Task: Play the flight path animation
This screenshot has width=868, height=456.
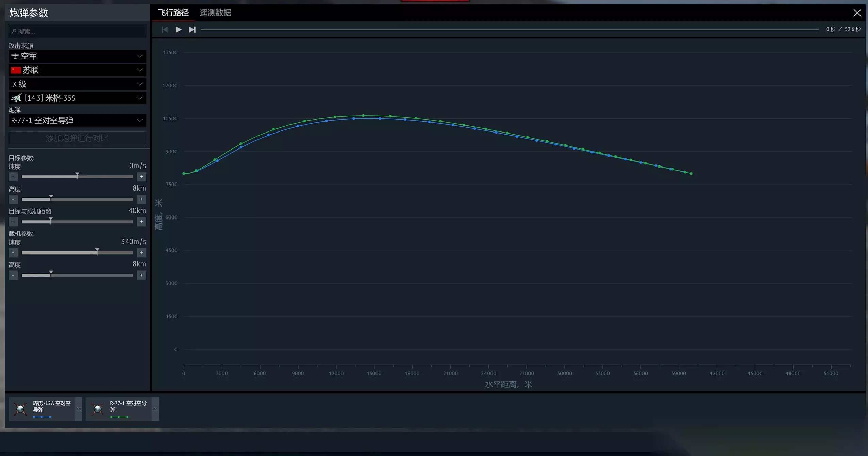Action: click(x=178, y=30)
